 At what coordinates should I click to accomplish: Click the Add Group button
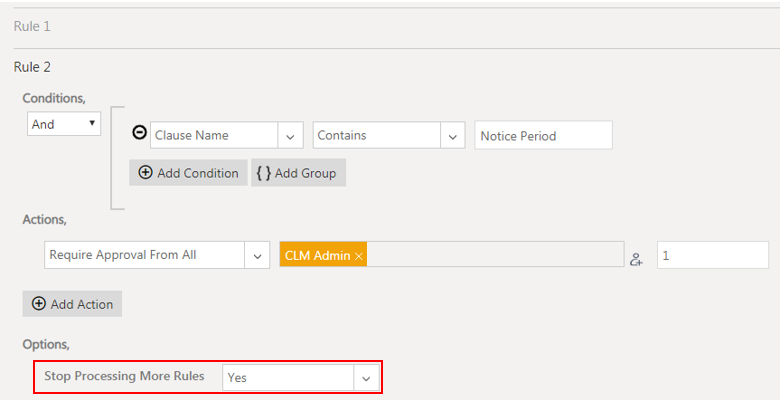click(299, 172)
